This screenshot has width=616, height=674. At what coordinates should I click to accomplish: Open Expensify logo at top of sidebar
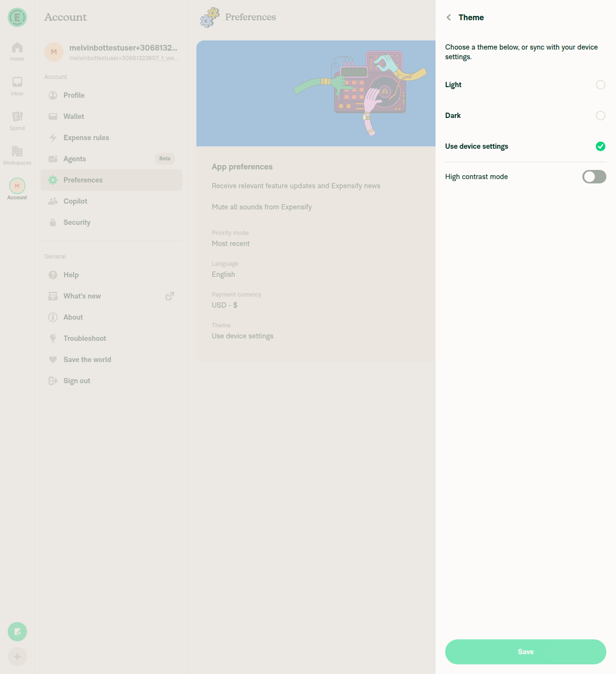coord(17,18)
